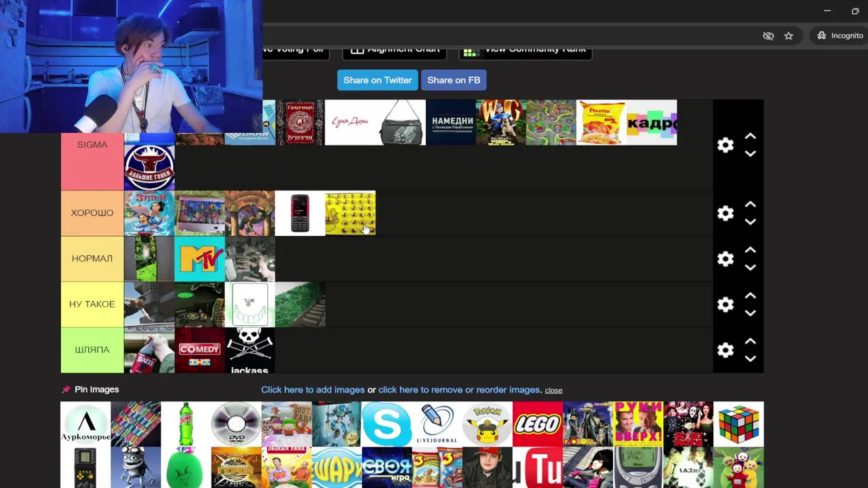Open View Community Rank button
The width and height of the screenshot is (868, 488).
526,52
